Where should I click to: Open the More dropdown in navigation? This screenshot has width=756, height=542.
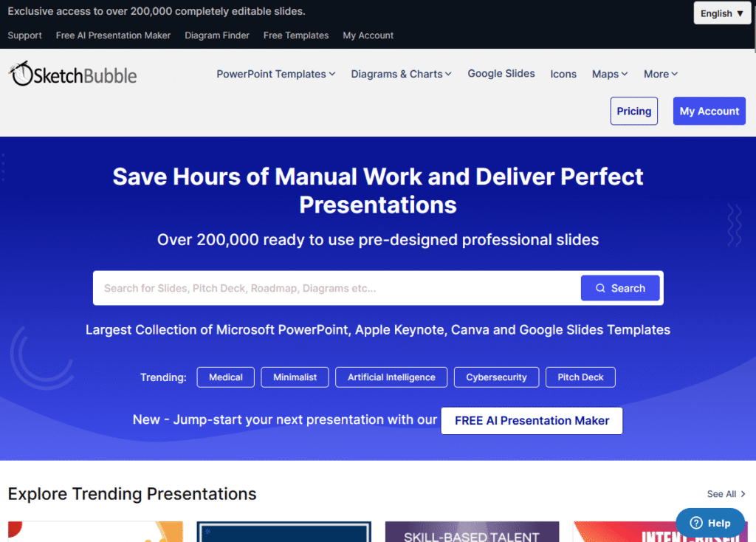pos(659,74)
